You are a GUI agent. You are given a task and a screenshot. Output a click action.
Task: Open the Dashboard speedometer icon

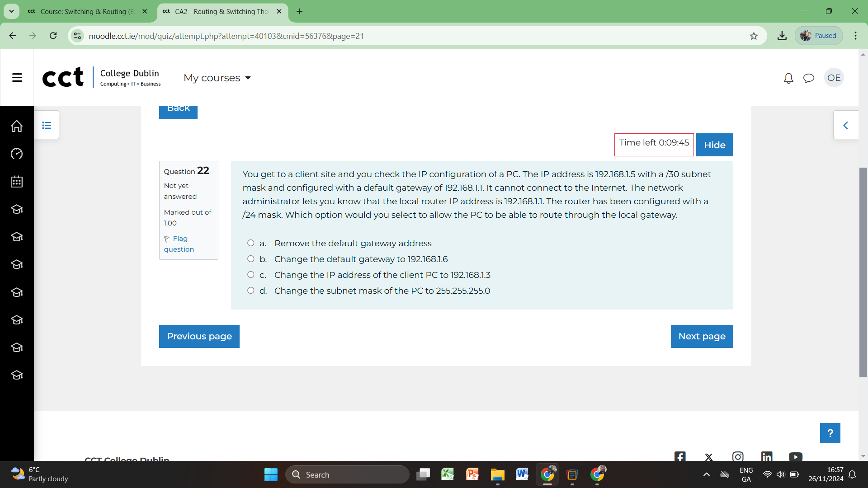[x=16, y=154]
